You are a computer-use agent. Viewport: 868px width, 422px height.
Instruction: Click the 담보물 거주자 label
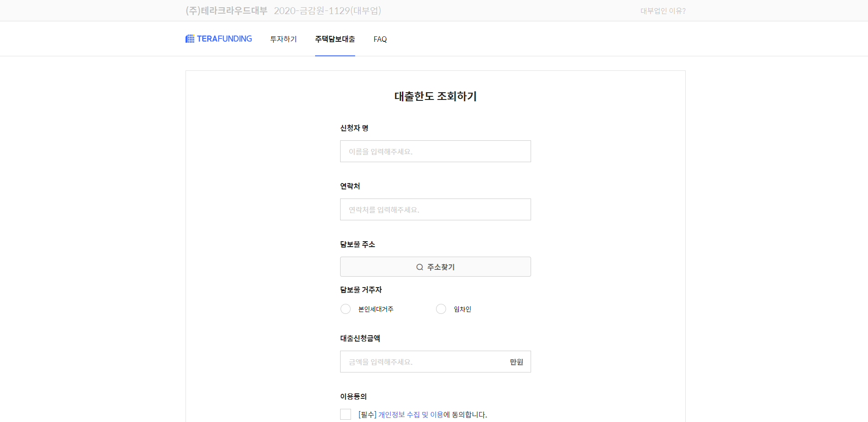pos(361,290)
